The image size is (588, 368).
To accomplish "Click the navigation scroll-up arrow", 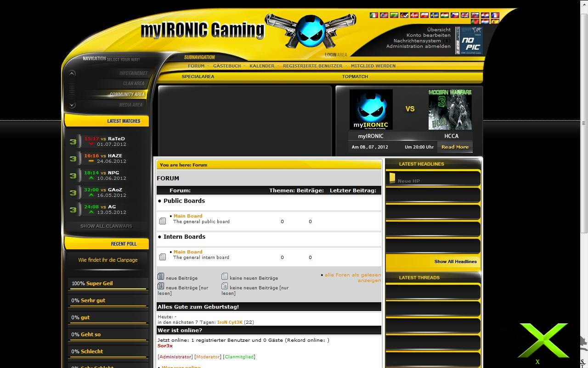I will click(72, 73).
